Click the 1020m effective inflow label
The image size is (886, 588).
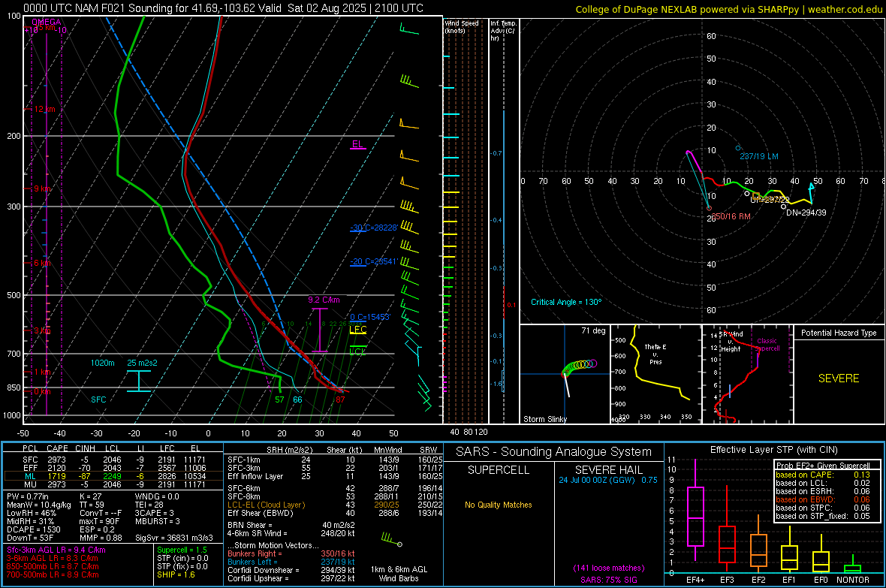click(103, 363)
